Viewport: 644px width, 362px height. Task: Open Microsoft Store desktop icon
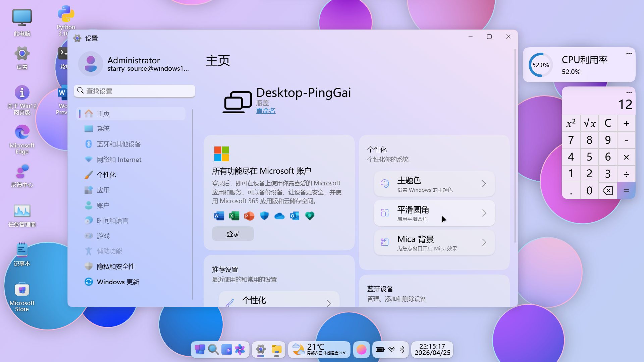pos(22,297)
